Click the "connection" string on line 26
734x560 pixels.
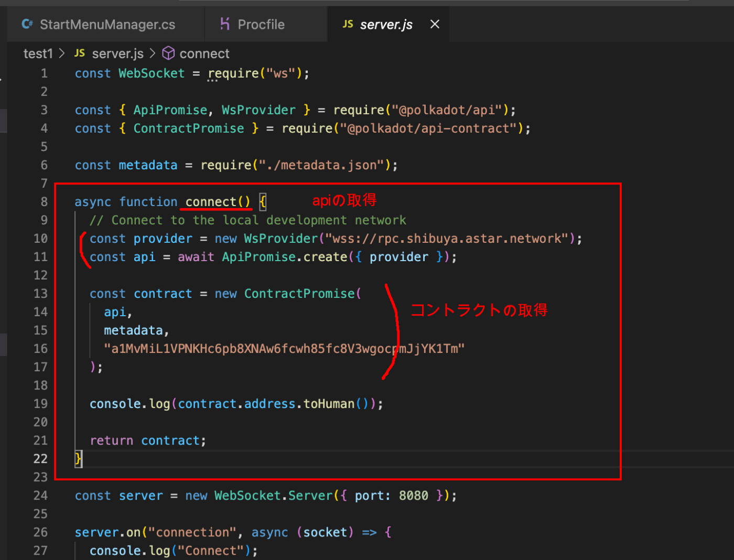click(x=192, y=532)
